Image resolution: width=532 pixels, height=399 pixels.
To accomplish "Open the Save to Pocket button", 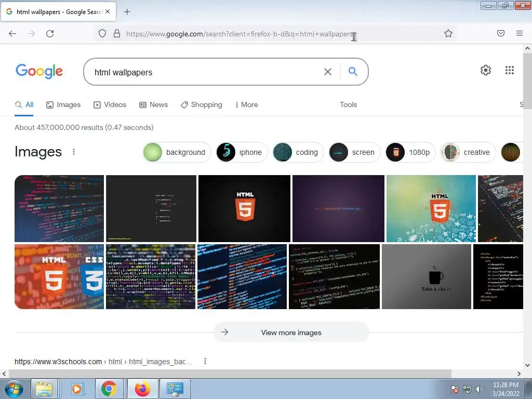I will click(x=501, y=33).
